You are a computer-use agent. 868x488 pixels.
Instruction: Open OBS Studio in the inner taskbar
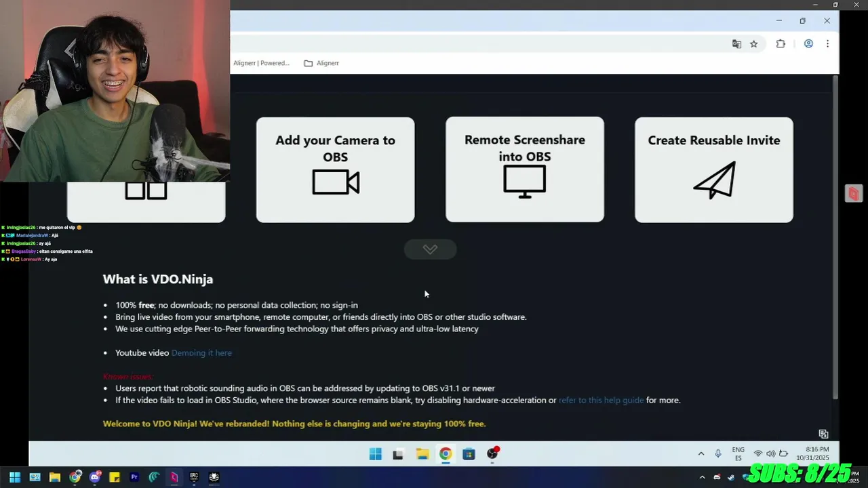pyautogui.click(x=492, y=454)
